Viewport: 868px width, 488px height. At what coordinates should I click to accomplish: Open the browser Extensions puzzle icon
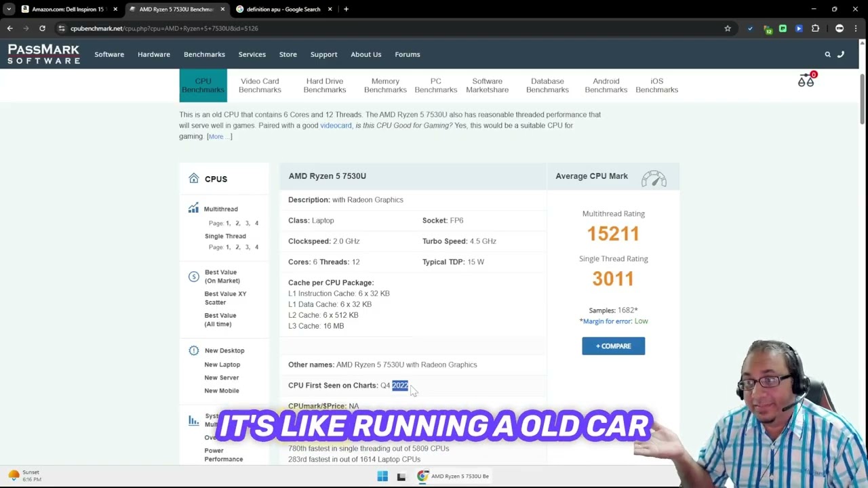tap(815, 28)
